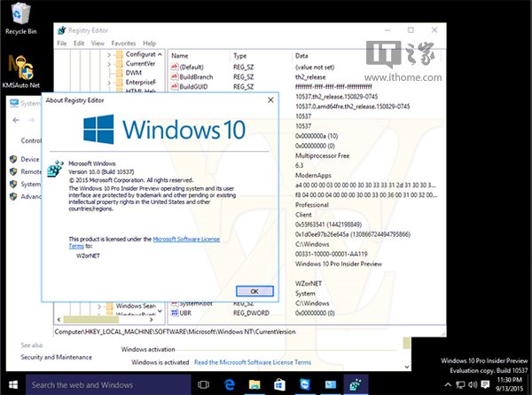This screenshot has width=532, height=395.
Task: Click the Search the web and Windows box
Action: pos(108,385)
